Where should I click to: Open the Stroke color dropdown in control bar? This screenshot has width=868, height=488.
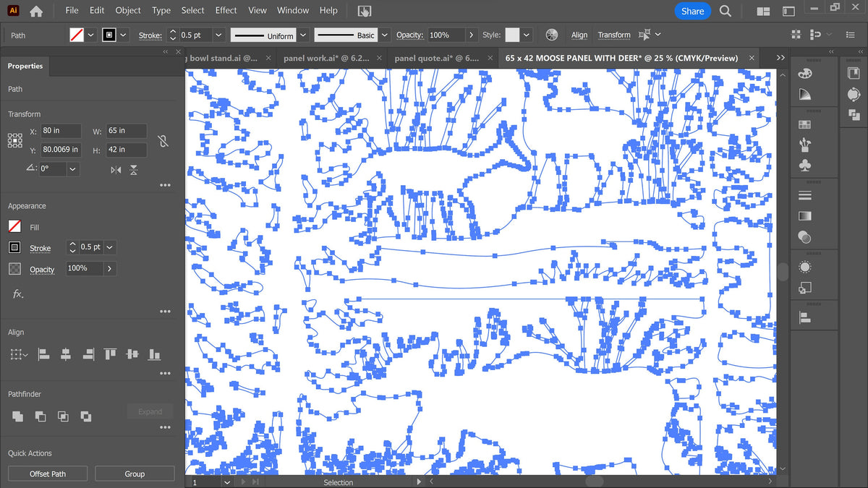(124, 35)
